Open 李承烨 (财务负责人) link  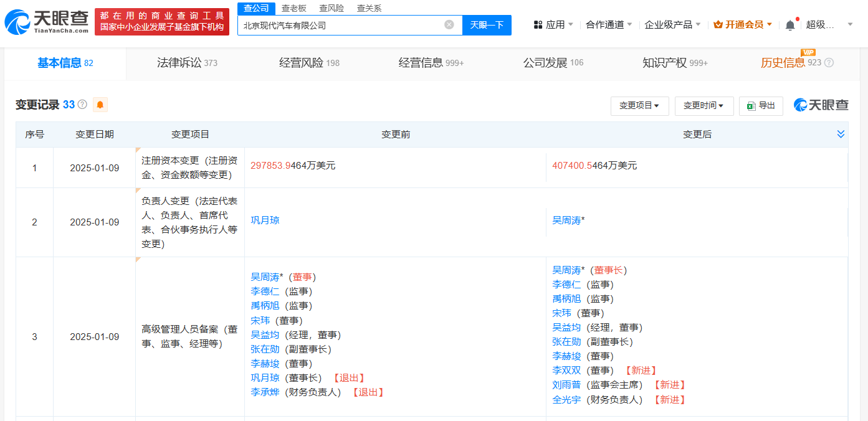tap(265, 392)
